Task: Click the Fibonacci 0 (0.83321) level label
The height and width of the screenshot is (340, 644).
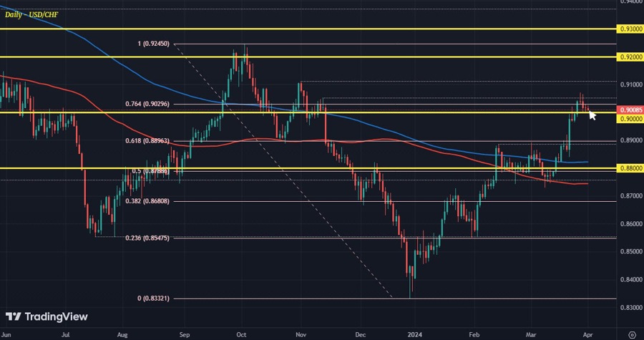Action: click(153, 298)
